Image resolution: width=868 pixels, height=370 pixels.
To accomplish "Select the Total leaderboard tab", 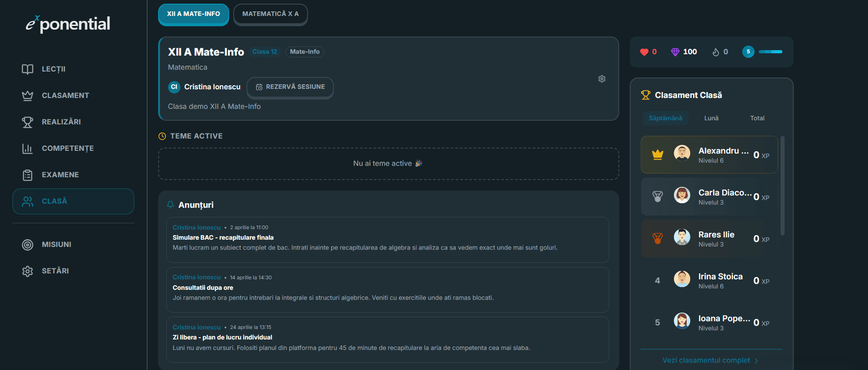I will click(757, 118).
